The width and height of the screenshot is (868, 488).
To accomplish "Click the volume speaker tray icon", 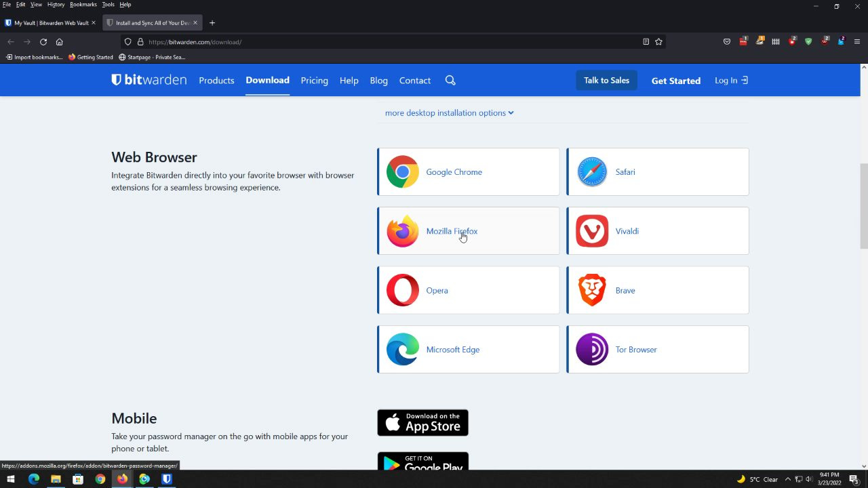I will [x=809, y=479].
